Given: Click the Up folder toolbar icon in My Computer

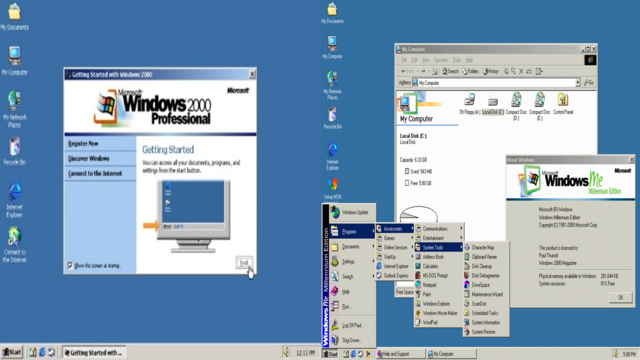Looking at the screenshot, I should tap(435, 71).
